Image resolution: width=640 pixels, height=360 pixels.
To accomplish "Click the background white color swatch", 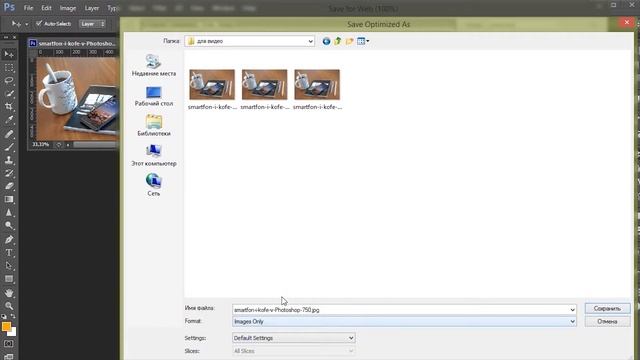I will [x=13, y=333].
